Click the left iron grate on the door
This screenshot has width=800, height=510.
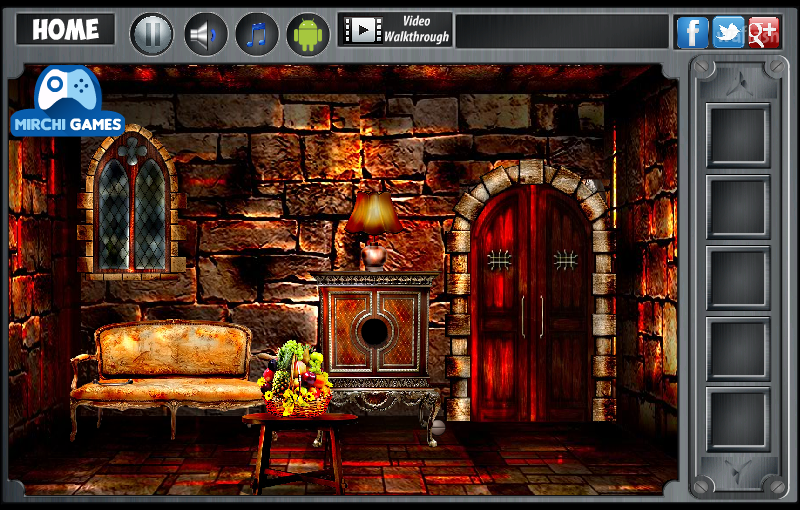tap(499, 260)
